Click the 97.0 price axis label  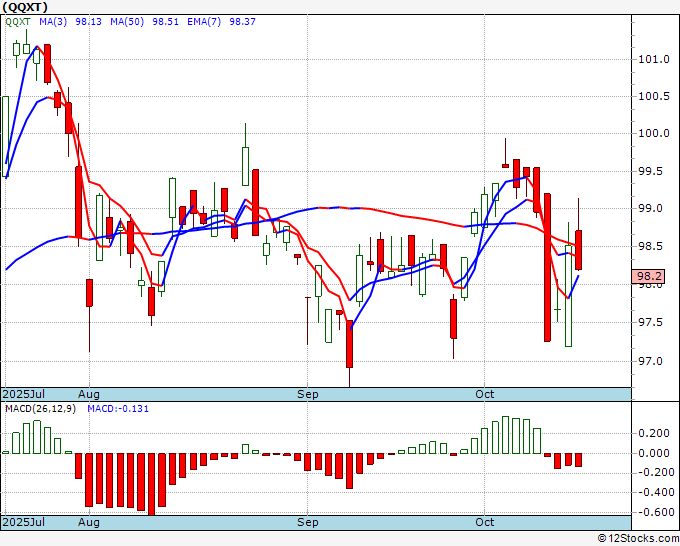pos(651,361)
